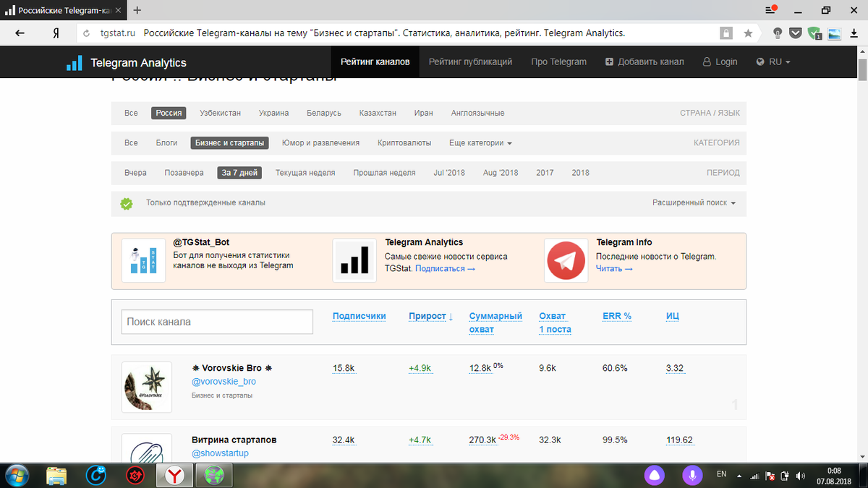Select 'Казахстан' country filter
868x488 pixels.
click(x=378, y=113)
